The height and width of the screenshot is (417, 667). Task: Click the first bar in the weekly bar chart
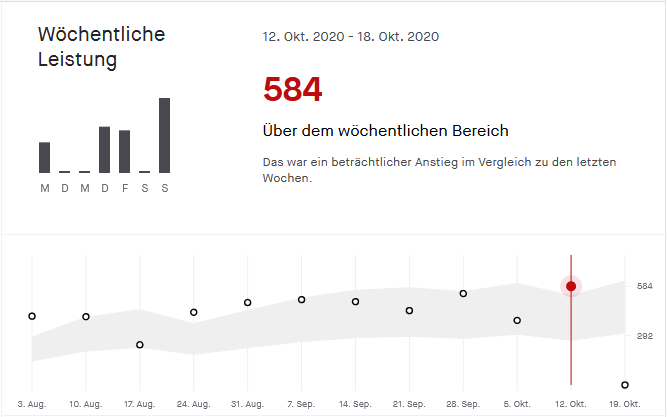(45, 157)
